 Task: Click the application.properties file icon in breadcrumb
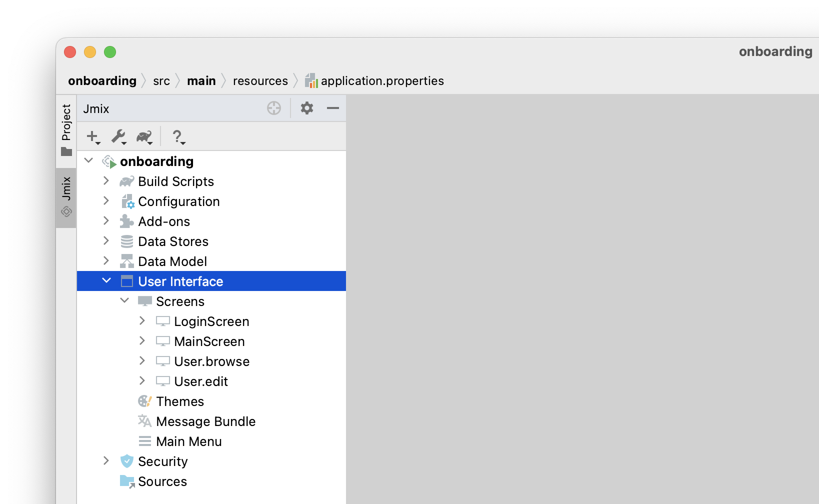coord(311,80)
